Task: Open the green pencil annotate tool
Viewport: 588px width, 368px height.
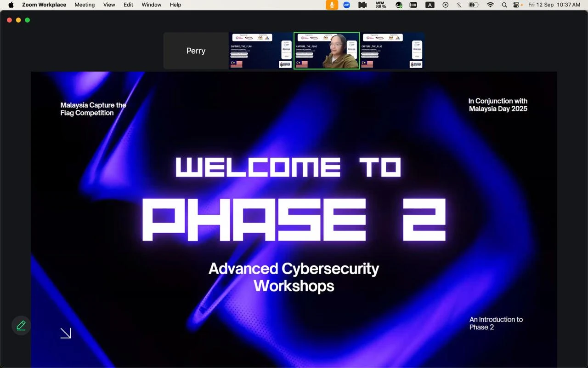Action: (x=21, y=326)
